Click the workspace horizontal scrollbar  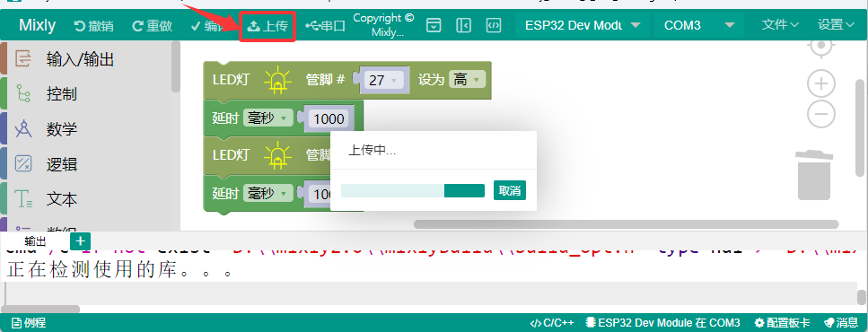(x=626, y=224)
